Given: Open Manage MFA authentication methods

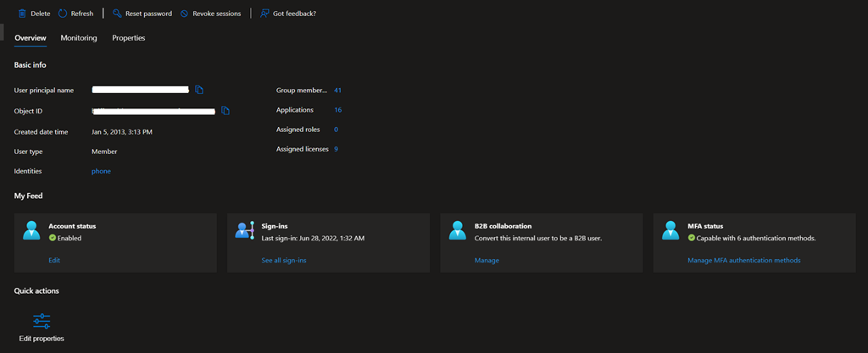Looking at the screenshot, I should click(x=743, y=260).
